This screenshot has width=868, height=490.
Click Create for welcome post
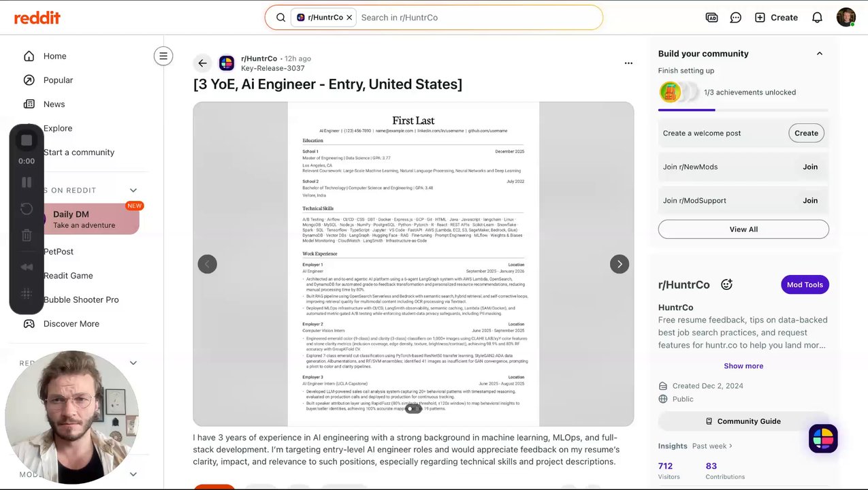806,133
